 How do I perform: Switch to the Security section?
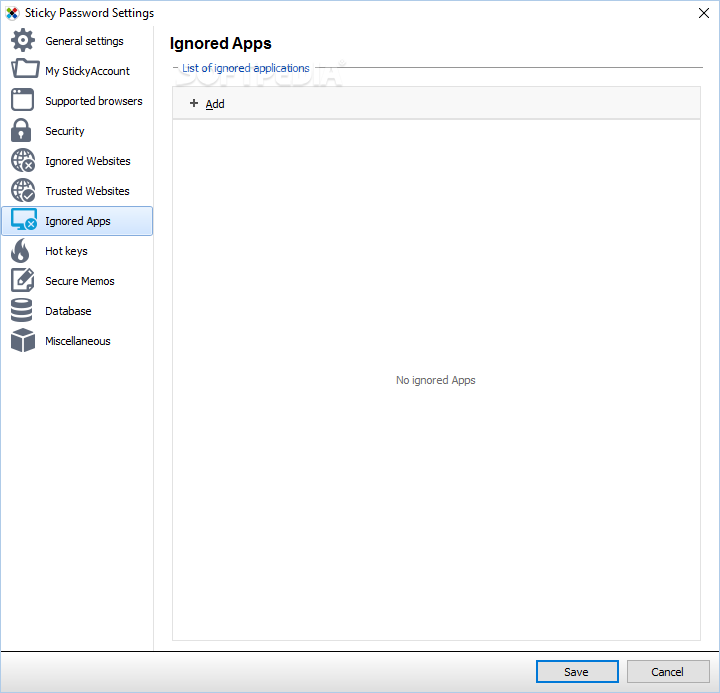coord(77,131)
